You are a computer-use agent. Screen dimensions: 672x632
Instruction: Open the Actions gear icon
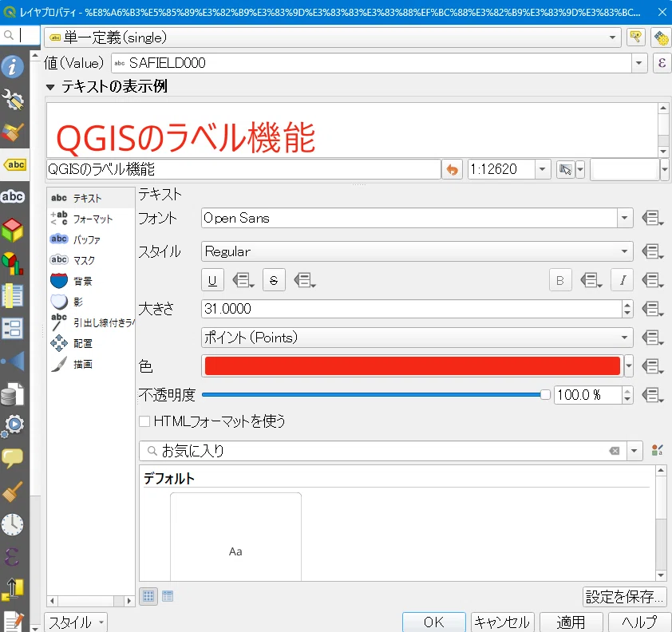13,426
